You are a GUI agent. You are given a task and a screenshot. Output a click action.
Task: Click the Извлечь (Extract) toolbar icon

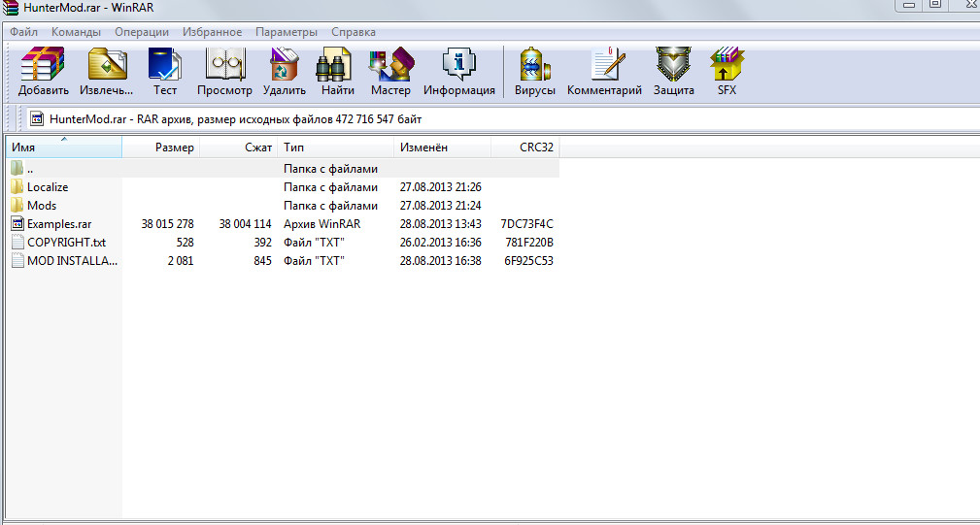(107, 64)
